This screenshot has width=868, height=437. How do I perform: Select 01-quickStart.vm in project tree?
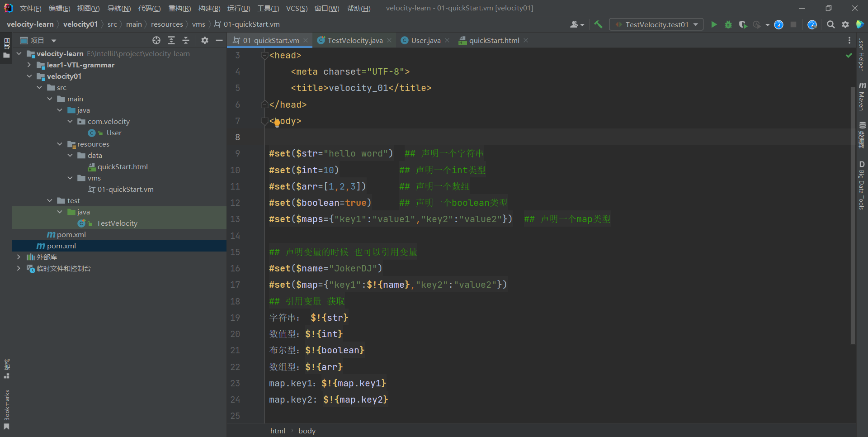[125, 189]
